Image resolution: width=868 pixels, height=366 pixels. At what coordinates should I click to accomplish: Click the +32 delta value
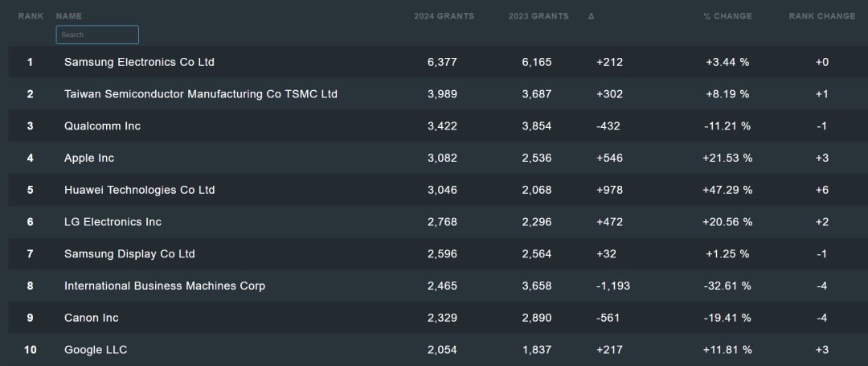(606, 254)
